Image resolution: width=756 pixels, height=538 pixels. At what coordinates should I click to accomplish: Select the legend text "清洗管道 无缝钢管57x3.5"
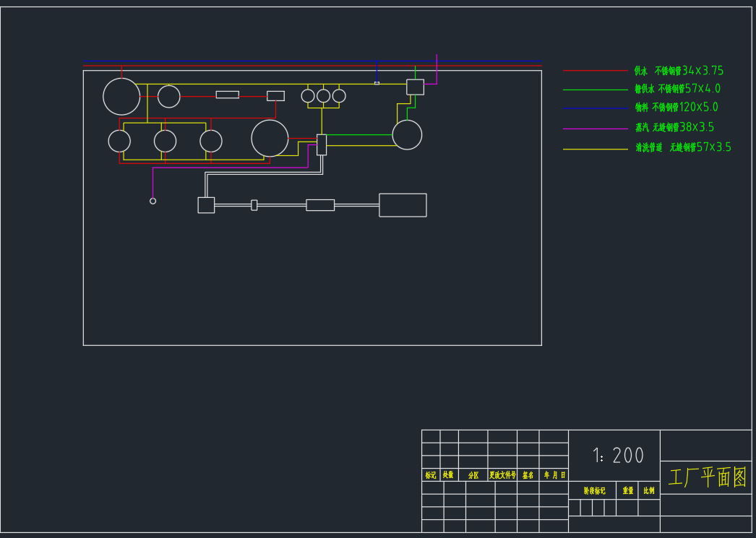(x=683, y=147)
